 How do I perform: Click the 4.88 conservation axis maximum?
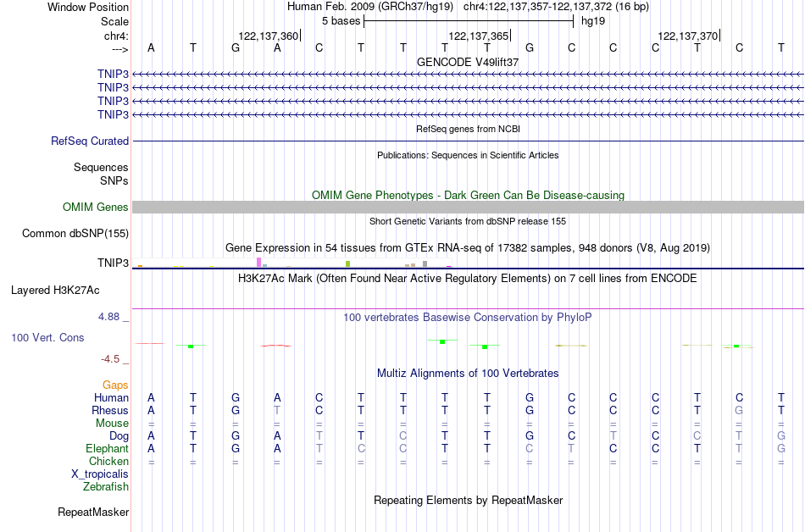[x=108, y=317]
